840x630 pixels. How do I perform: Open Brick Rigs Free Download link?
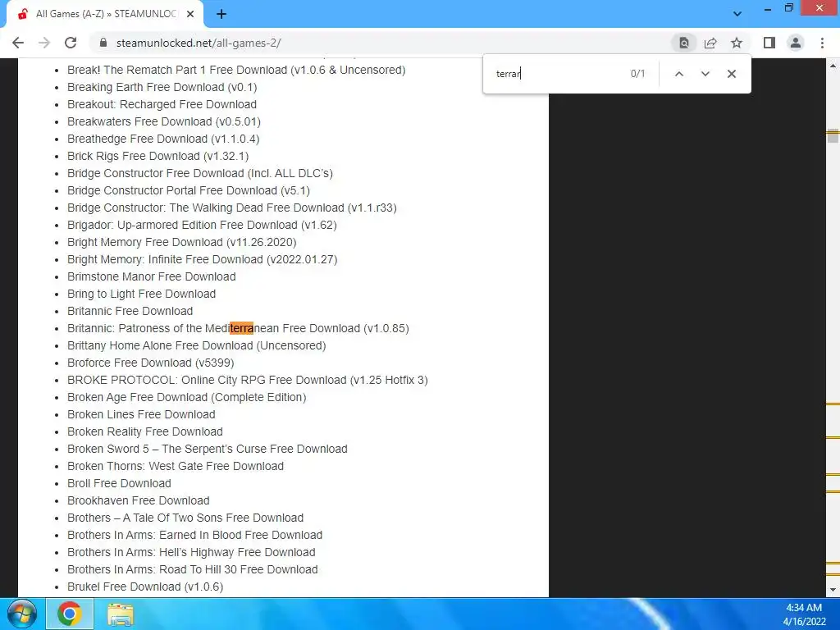[158, 156]
